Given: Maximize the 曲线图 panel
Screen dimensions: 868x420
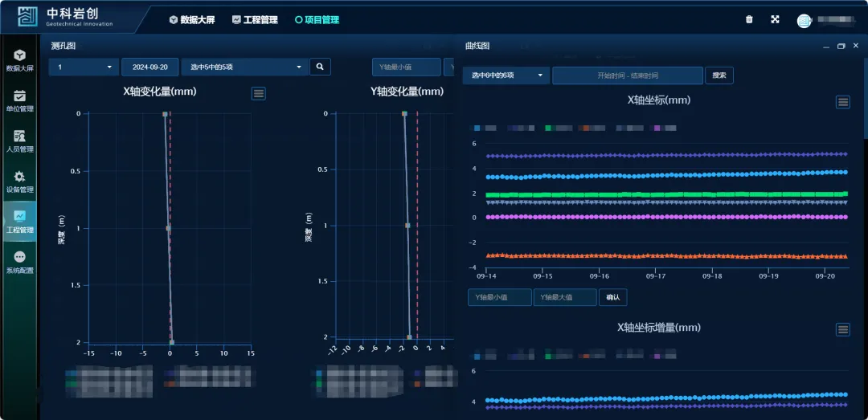Looking at the screenshot, I should (x=841, y=47).
